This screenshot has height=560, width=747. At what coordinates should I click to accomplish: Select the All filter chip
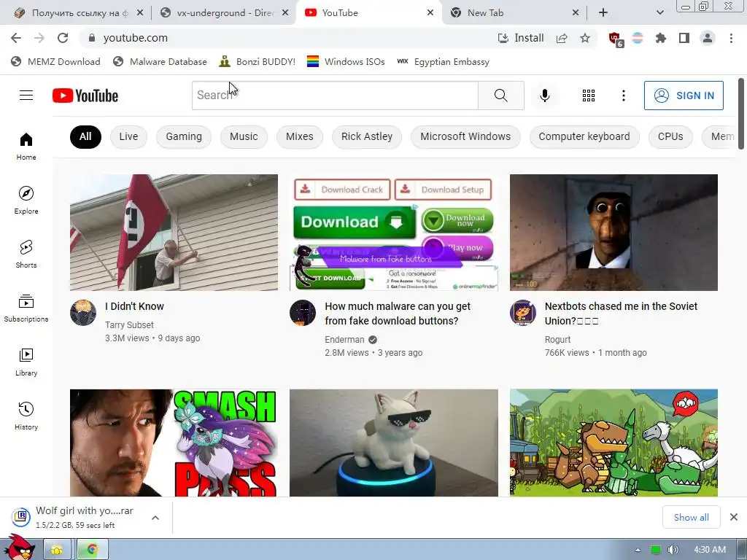(x=85, y=136)
